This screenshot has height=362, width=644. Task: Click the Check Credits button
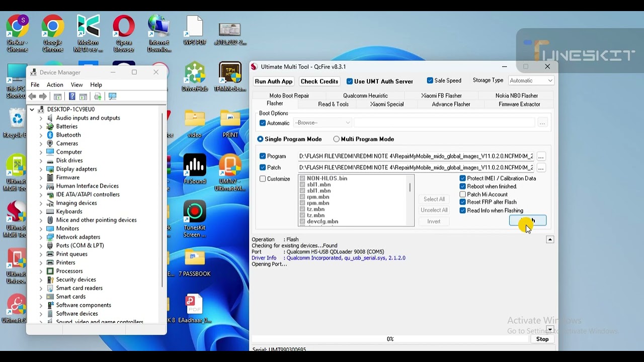click(x=319, y=81)
